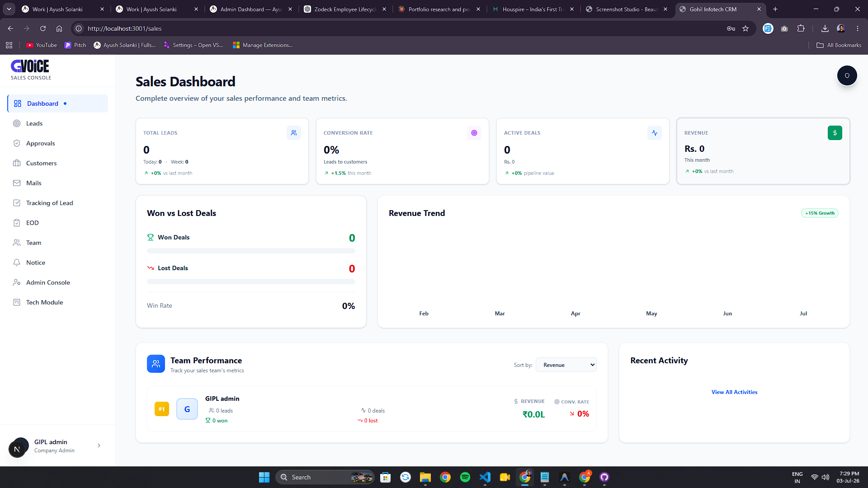This screenshot has width=868, height=488.
Task: Click the password key icon in address bar
Action: (731, 28)
